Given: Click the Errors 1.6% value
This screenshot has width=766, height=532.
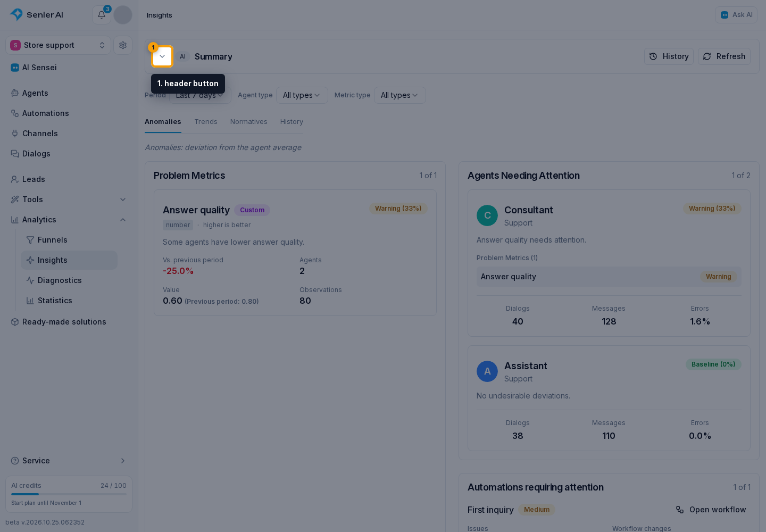Looking at the screenshot, I should pos(700,321).
